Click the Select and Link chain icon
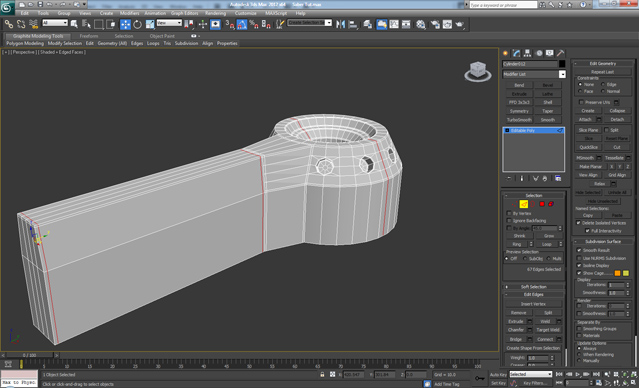 point(9,24)
